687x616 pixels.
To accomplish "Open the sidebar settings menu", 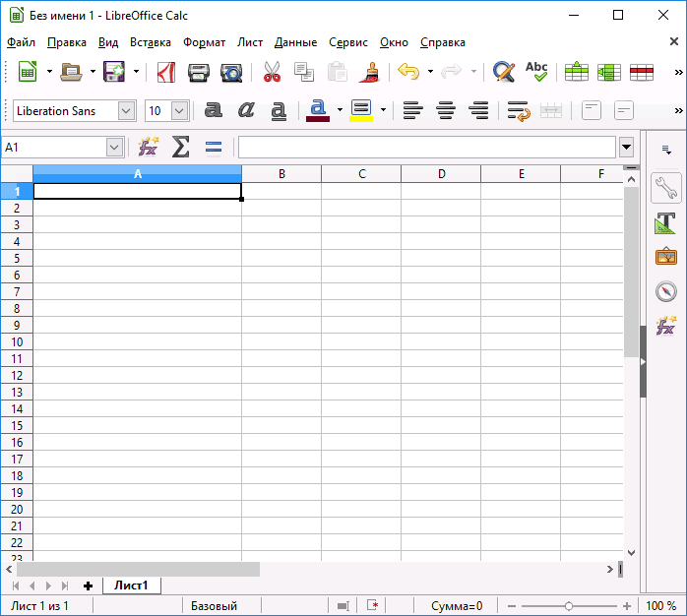I will (x=666, y=150).
